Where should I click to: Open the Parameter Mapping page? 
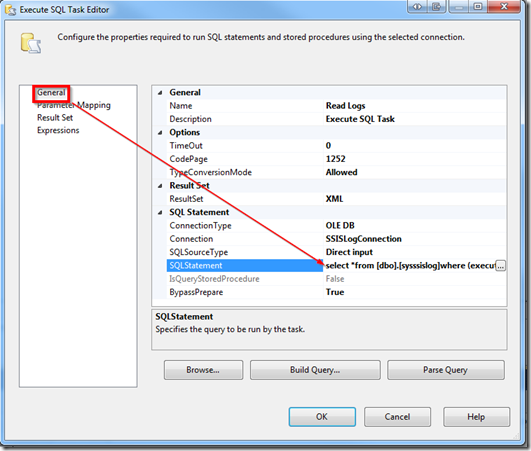74,105
